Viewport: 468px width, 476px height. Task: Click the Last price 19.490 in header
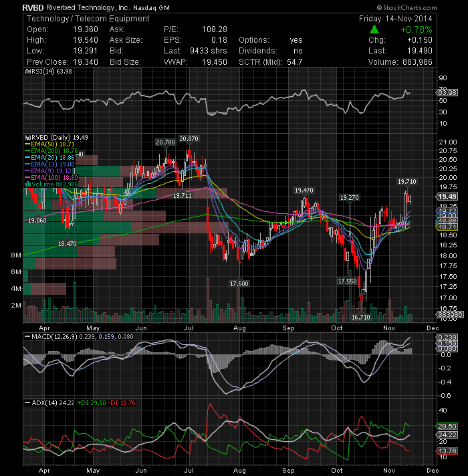coord(420,51)
